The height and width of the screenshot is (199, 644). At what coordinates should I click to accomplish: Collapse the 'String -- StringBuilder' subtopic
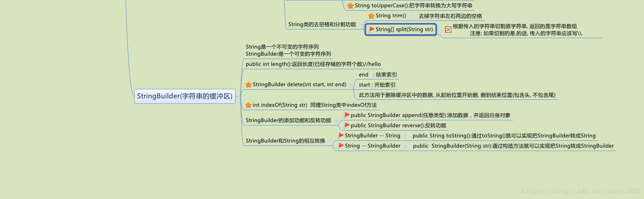[406, 146]
